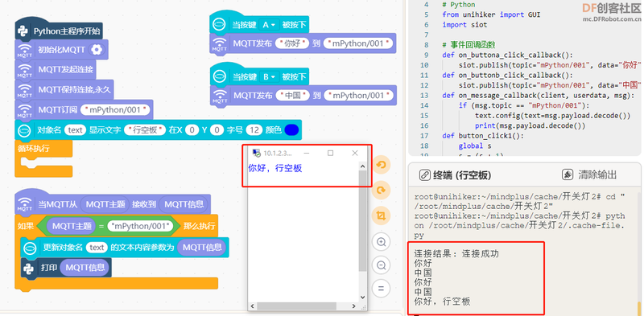This screenshot has width=644, height=316.
Task: Click the clear output broom icon
Action: click(x=568, y=174)
